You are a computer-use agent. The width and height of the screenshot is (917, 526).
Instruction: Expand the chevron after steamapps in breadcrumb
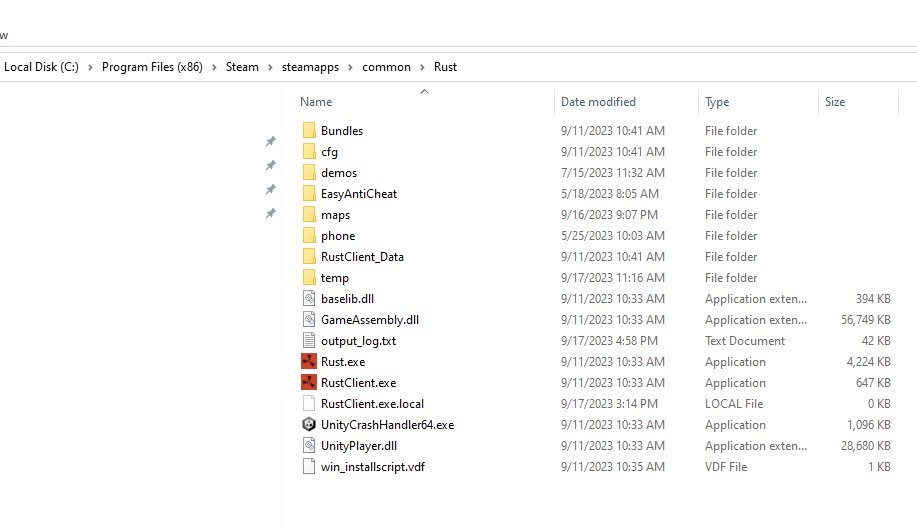pyautogui.click(x=350, y=67)
